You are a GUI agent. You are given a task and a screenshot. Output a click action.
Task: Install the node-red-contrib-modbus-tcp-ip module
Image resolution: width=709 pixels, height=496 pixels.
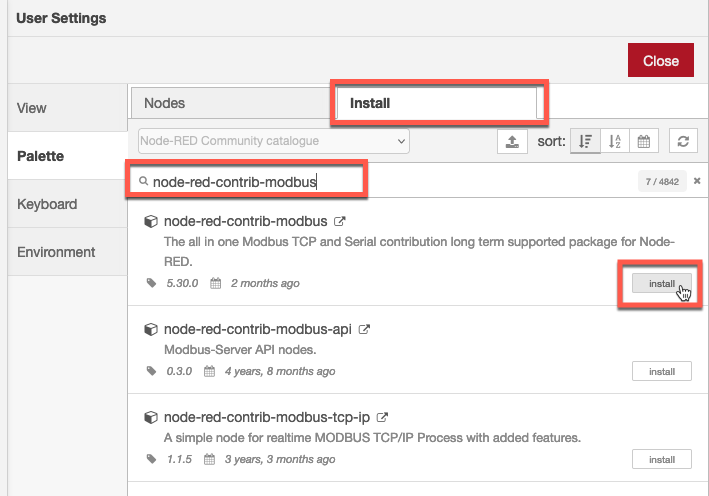click(662, 459)
